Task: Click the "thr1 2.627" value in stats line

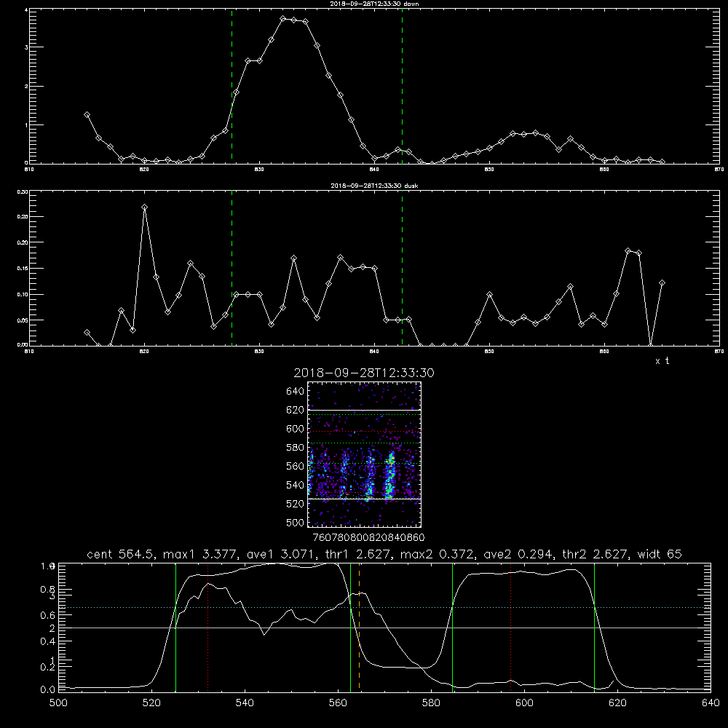Action: coord(356,554)
